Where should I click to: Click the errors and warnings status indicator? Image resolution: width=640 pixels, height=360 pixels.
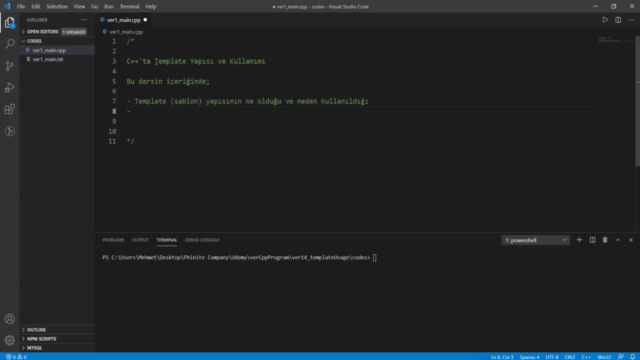[x=16, y=357]
